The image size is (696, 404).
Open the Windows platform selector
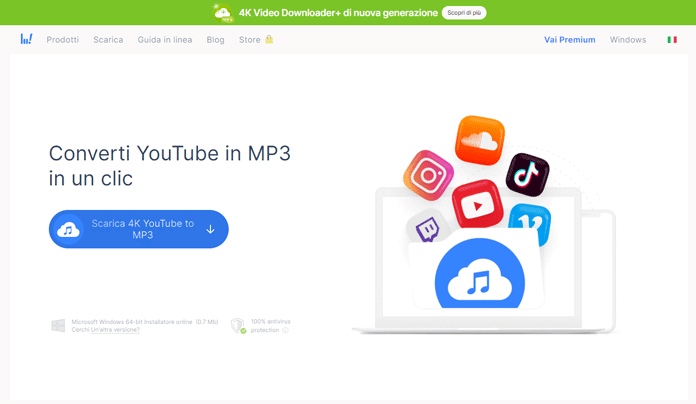(628, 40)
